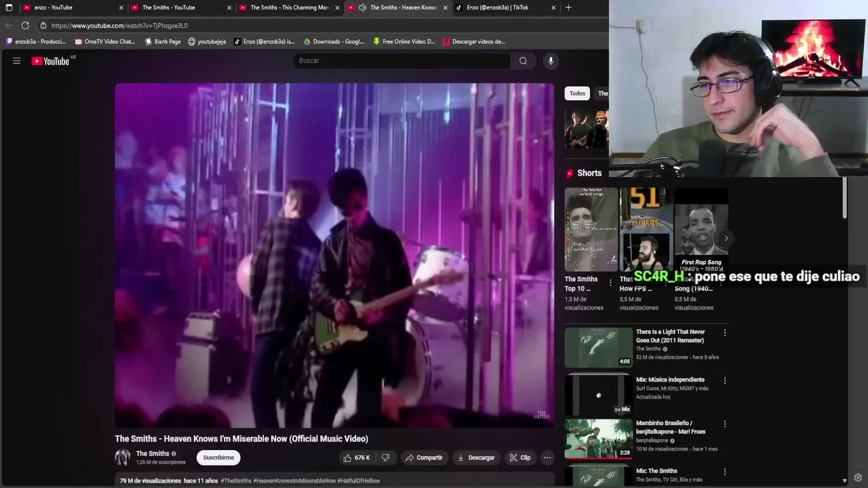The width and height of the screenshot is (868, 488).
Task: Show next Shorts with the right chevron
Action: (x=726, y=238)
